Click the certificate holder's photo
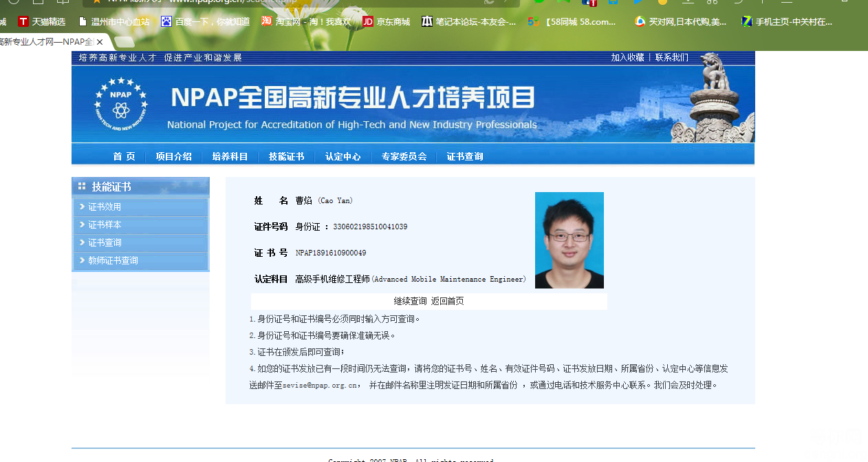 click(x=569, y=240)
